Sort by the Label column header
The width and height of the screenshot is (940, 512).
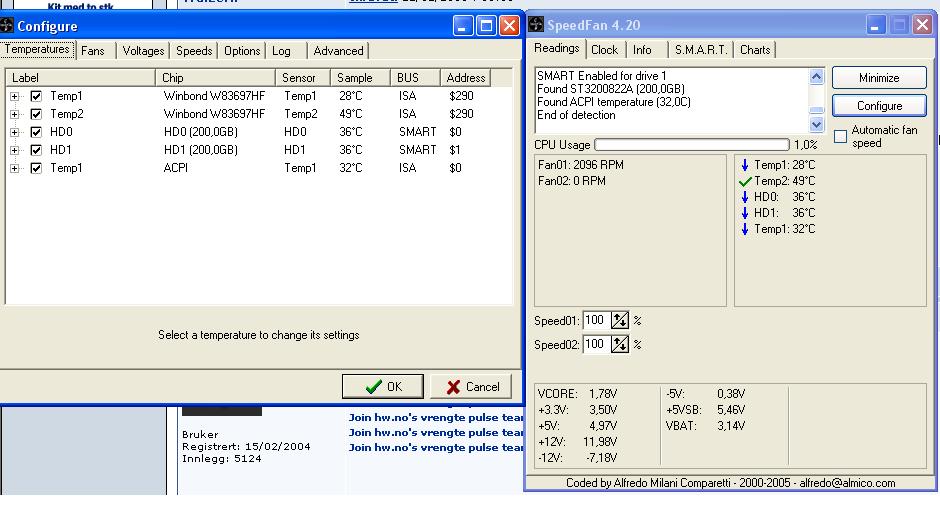click(80, 78)
